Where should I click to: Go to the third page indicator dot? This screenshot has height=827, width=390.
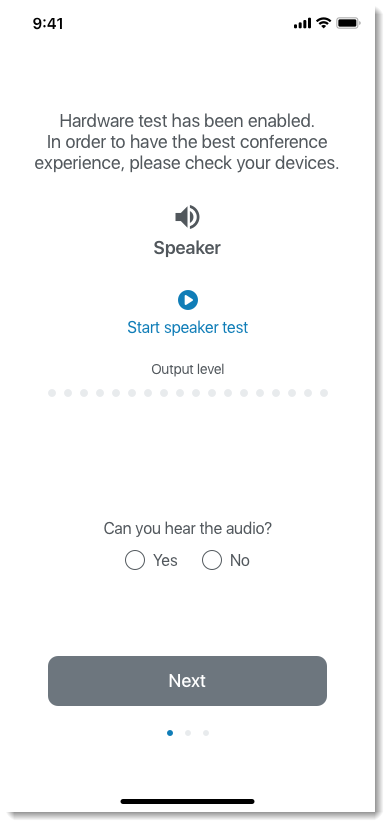(x=206, y=733)
